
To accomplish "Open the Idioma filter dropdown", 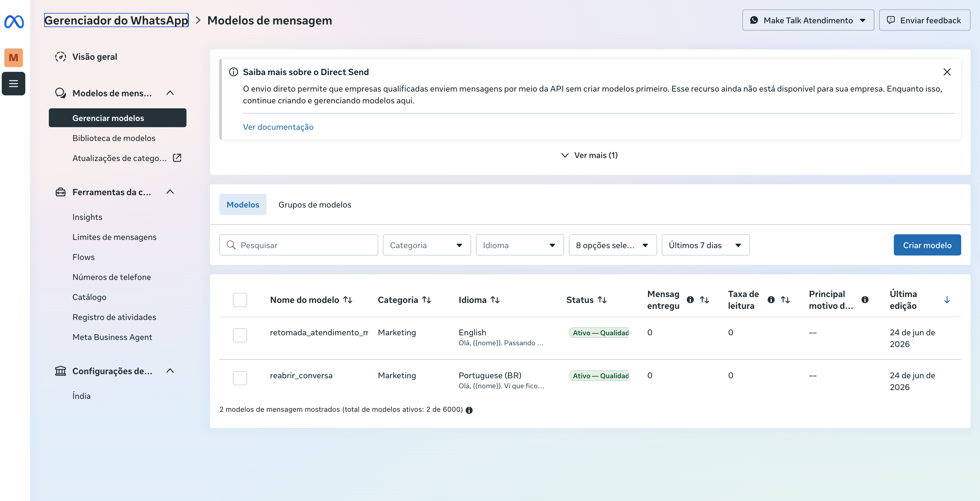I will coord(520,245).
